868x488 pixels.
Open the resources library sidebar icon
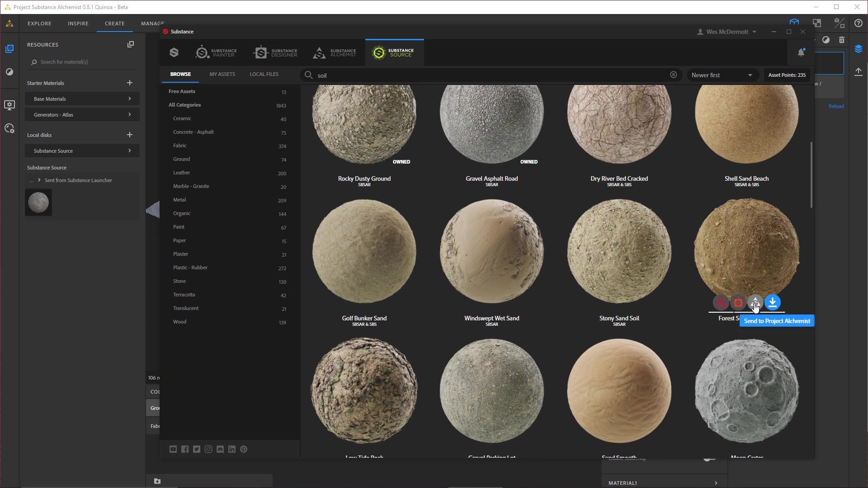[x=9, y=48]
